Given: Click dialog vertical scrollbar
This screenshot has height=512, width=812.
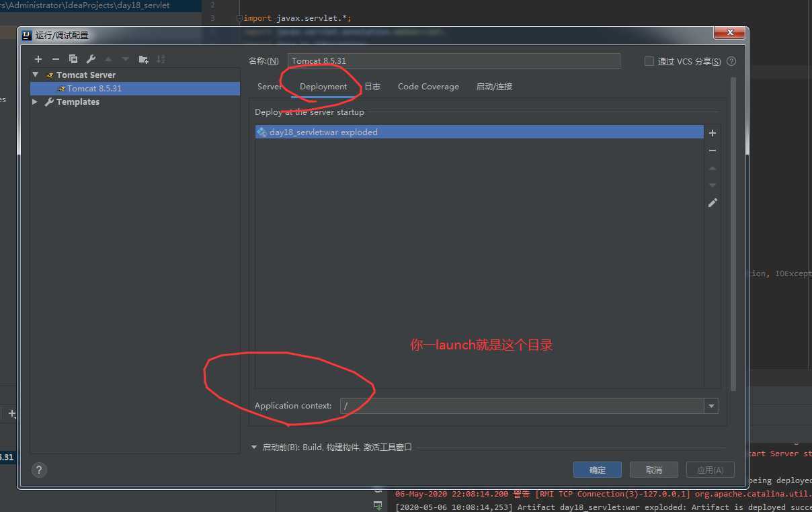Looking at the screenshot, I should [x=733, y=234].
